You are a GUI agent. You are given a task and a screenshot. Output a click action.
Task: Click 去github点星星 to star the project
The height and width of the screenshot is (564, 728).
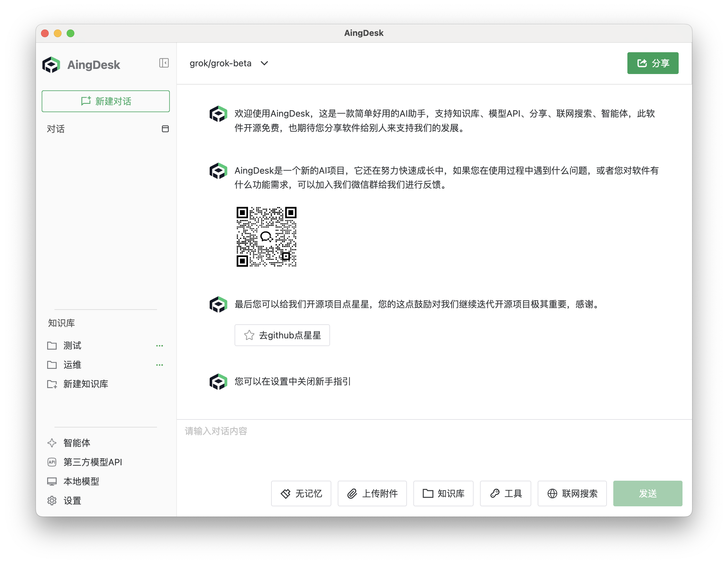point(282,335)
